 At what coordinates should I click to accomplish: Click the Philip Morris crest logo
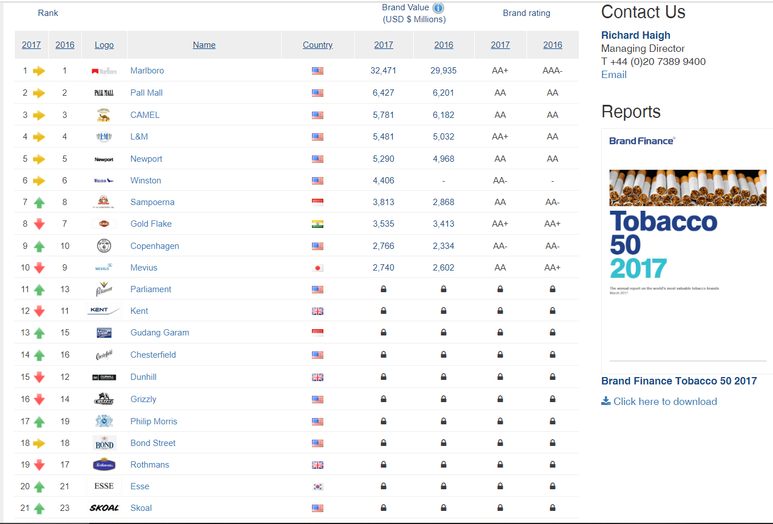coord(104,421)
